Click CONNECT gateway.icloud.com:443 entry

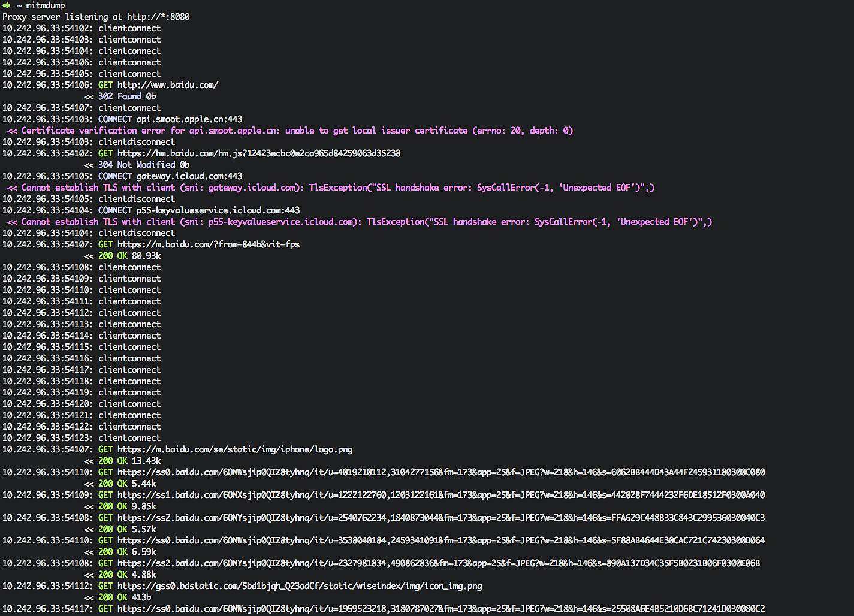tap(170, 176)
